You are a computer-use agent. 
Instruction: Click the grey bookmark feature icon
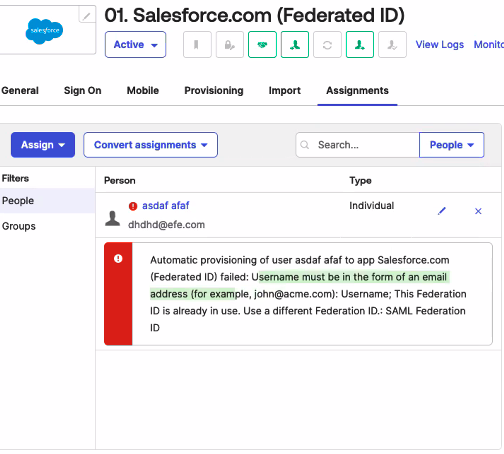(x=197, y=44)
